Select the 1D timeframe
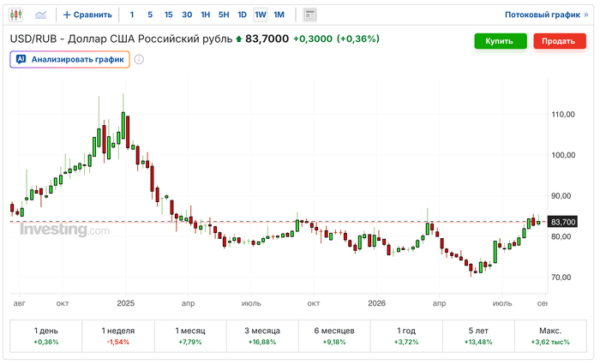This screenshot has height=364, width=600. 243,15
